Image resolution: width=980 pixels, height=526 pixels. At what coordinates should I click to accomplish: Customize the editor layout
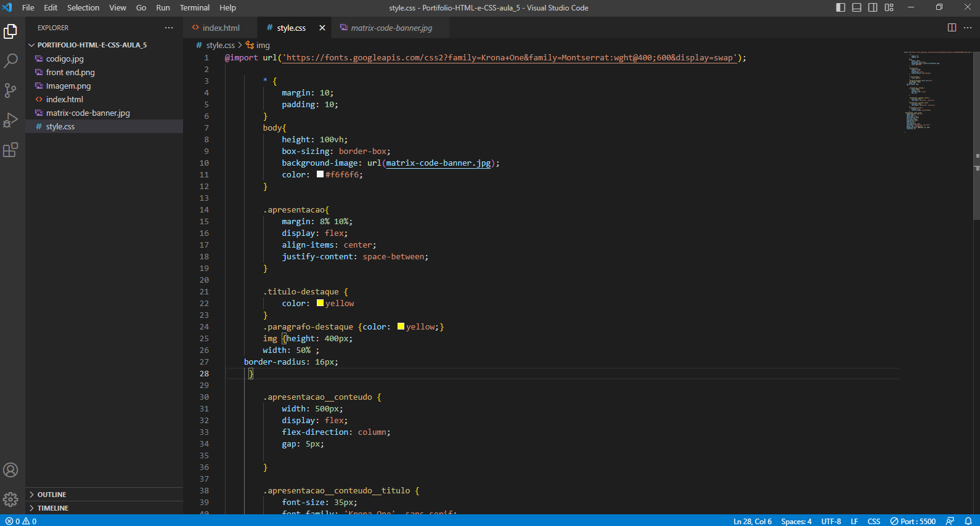889,7
